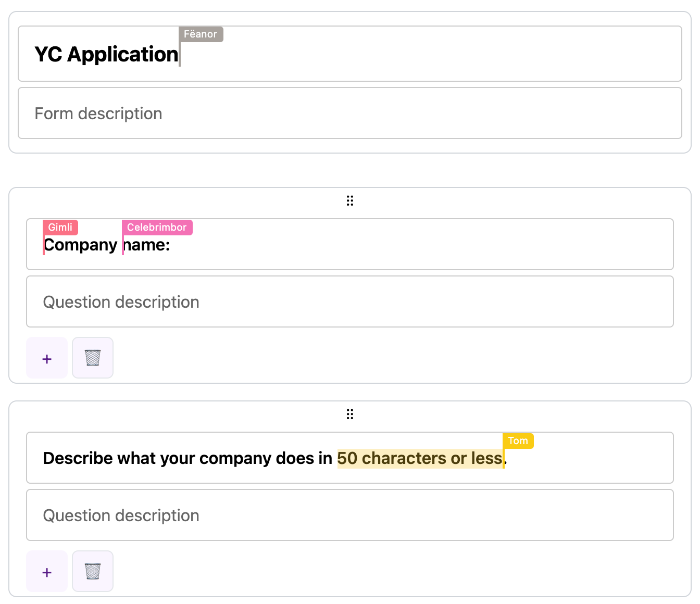The height and width of the screenshot is (604, 700).
Task: Click the highlighted '50 characters or less' text
Action: pyautogui.click(x=420, y=458)
